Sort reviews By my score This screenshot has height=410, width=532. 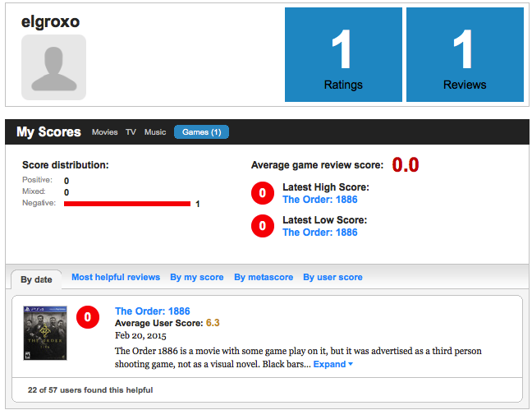coord(197,277)
